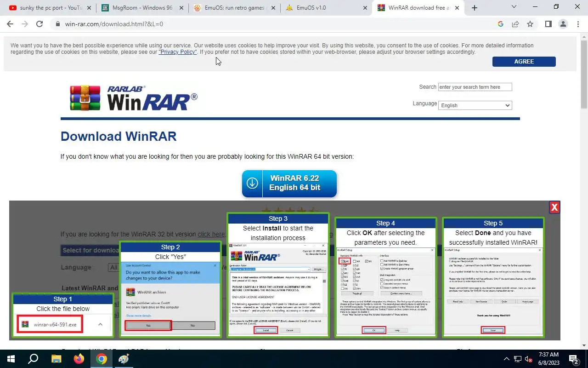The height and width of the screenshot is (368, 588).
Task: Open Windows taskbar search
Action: [33, 359]
